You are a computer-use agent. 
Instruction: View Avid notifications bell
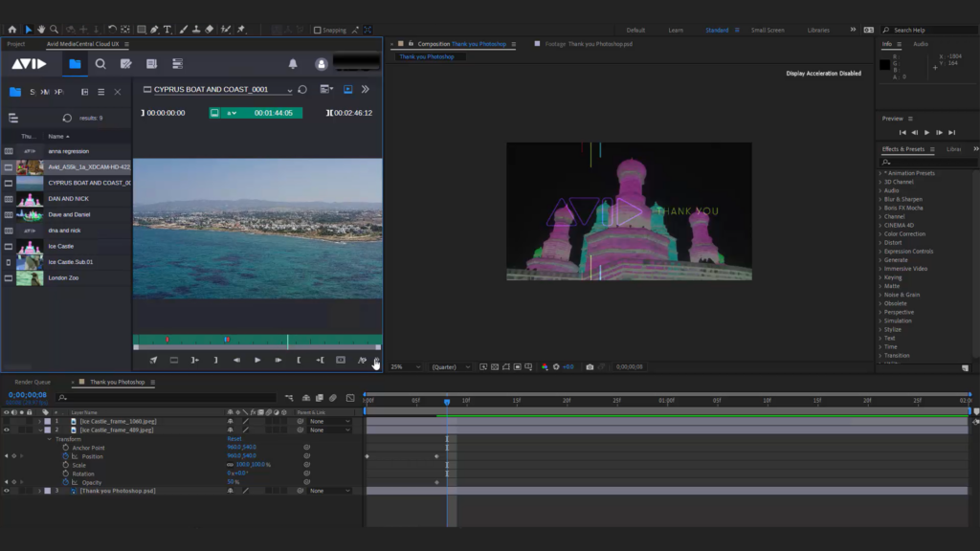293,64
